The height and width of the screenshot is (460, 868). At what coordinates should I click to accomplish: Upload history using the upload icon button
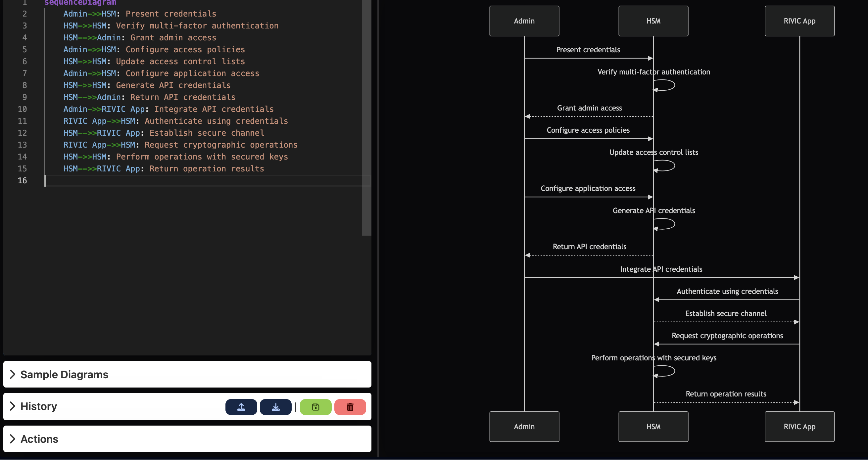pyautogui.click(x=241, y=407)
